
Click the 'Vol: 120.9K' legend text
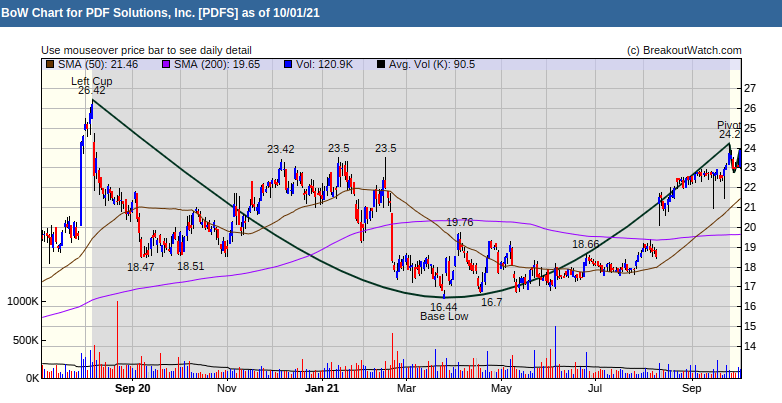click(x=324, y=64)
